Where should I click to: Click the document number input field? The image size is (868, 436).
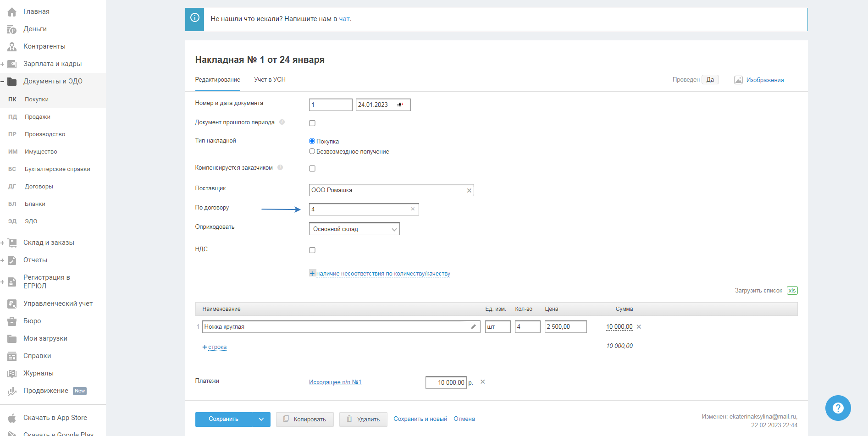[331, 105]
